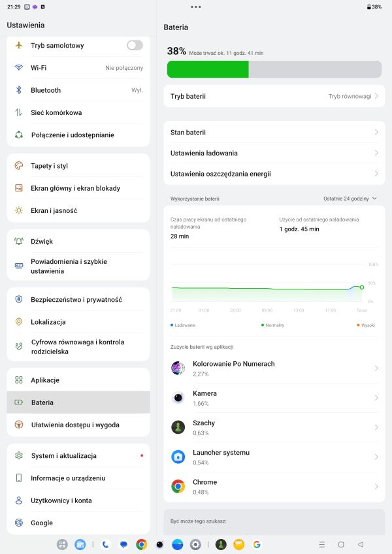
Task: Tap the Bluetooth icon in the sidebar
Action: pyautogui.click(x=19, y=90)
